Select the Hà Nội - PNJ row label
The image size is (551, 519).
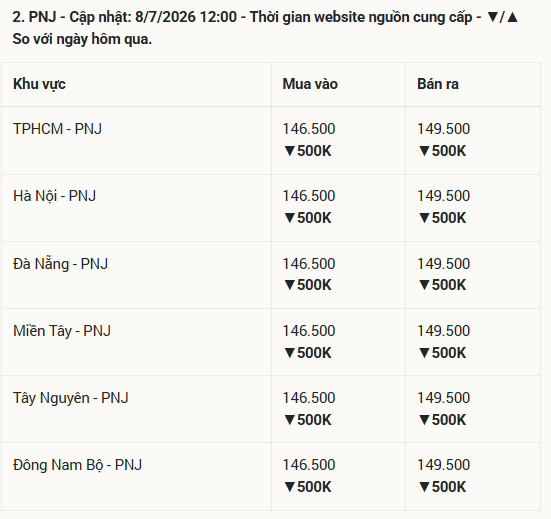tap(54, 196)
